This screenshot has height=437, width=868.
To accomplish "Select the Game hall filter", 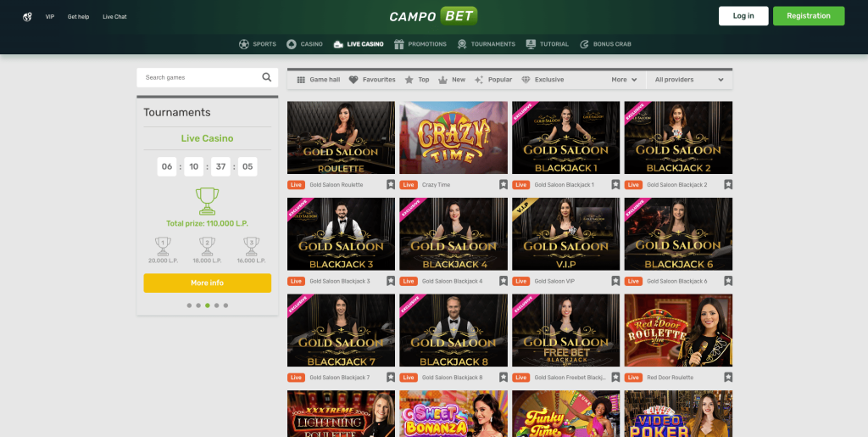I will 319,80.
